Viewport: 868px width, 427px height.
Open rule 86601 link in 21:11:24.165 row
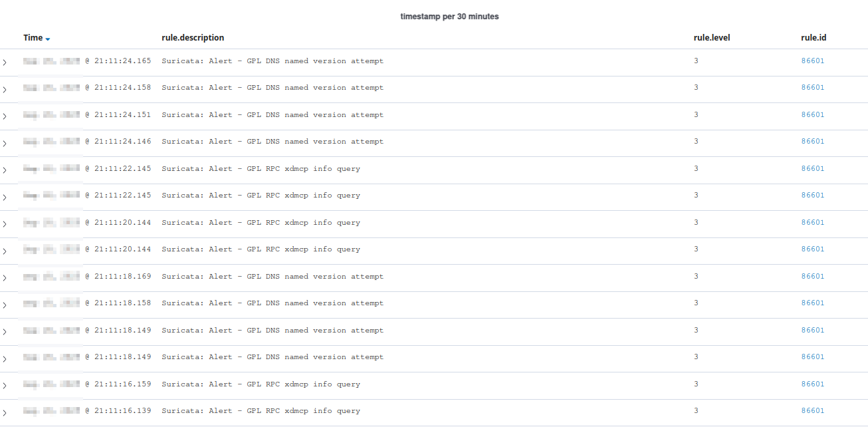coord(812,61)
